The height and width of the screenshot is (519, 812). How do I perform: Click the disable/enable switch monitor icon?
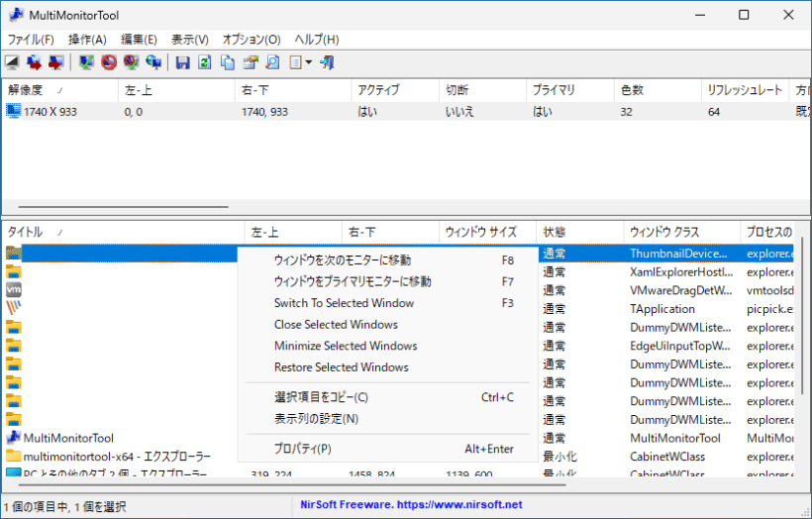131,62
